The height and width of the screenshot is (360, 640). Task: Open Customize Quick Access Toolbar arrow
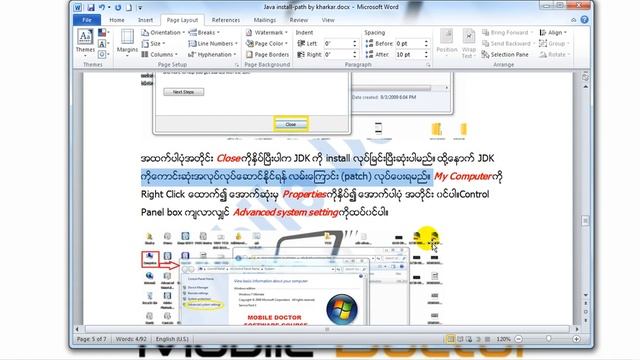tap(140, 8)
